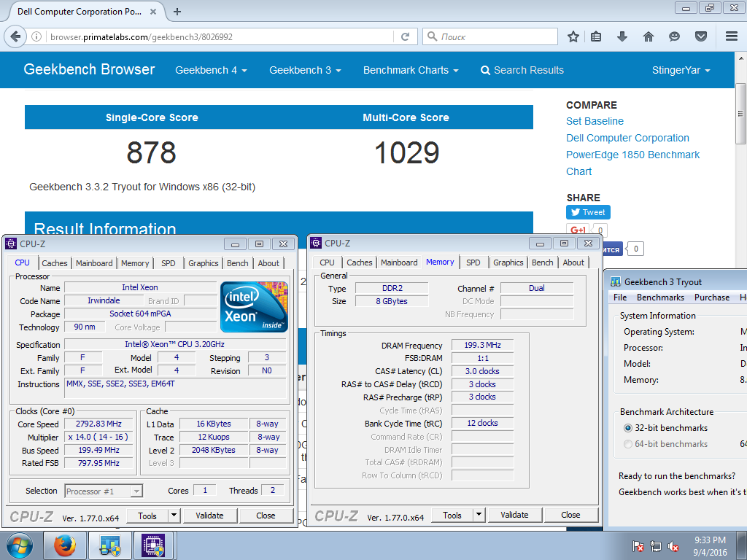Click the Поиск search box
Image resolution: width=747 pixels, height=560 pixels.
[491, 36]
